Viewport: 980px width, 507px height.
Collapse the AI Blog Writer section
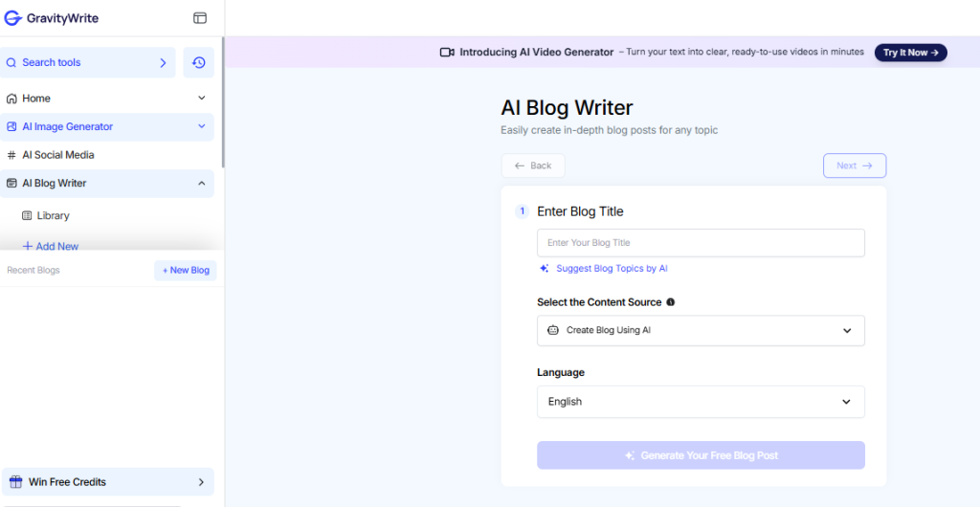click(201, 184)
